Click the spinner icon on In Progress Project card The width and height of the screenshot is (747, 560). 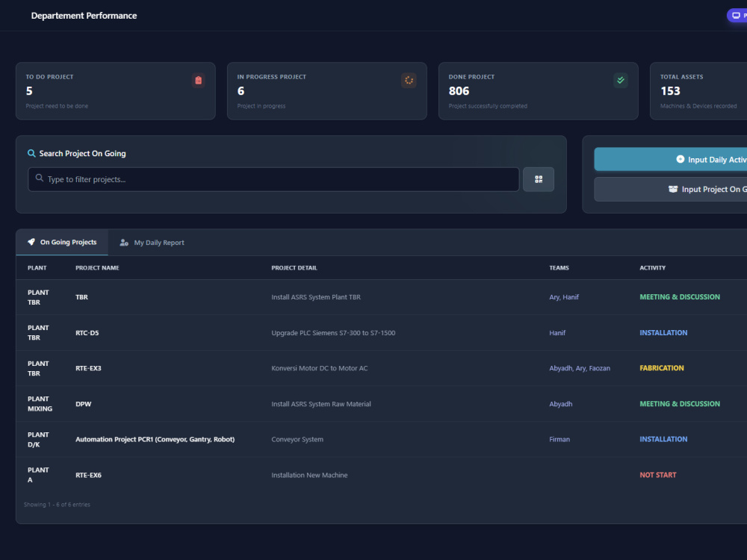pos(409,80)
